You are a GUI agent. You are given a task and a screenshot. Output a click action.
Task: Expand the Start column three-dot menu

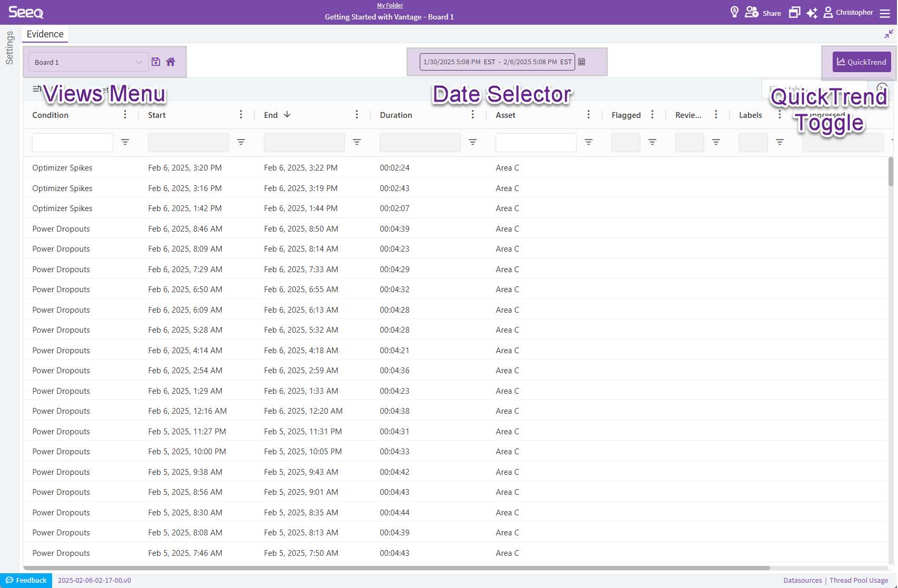tap(241, 115)
